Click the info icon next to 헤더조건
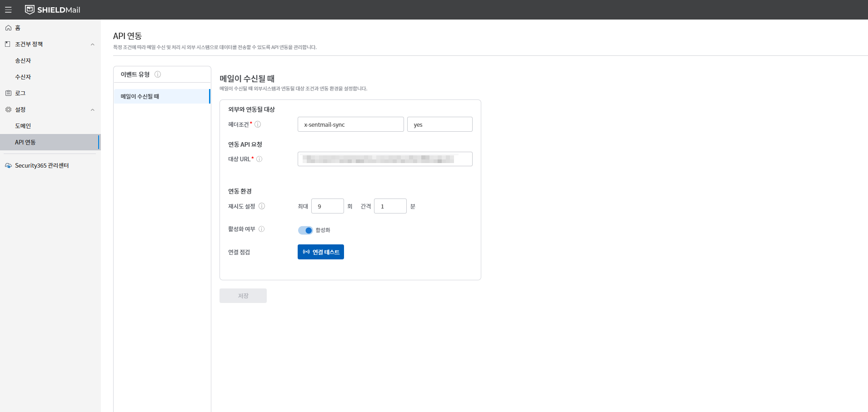868x412 pixels. click(x=258, y=124)
